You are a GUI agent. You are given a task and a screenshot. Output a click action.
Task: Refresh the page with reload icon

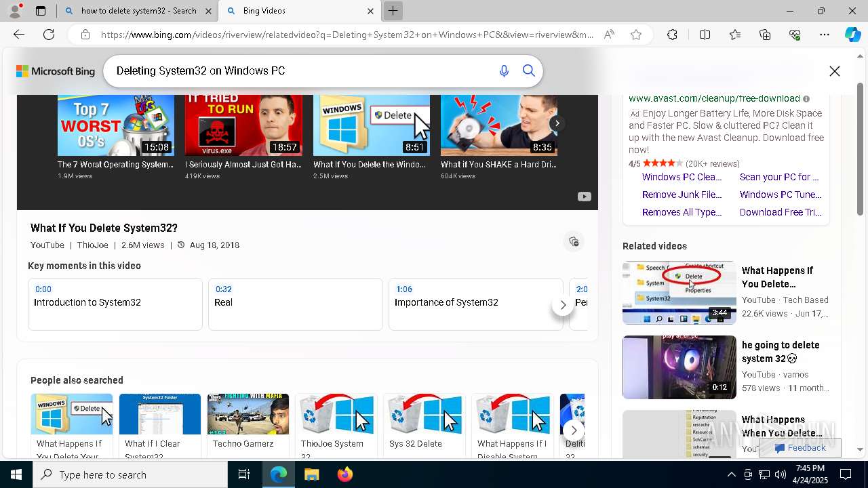pyautogui.click(x=49, y=35)
